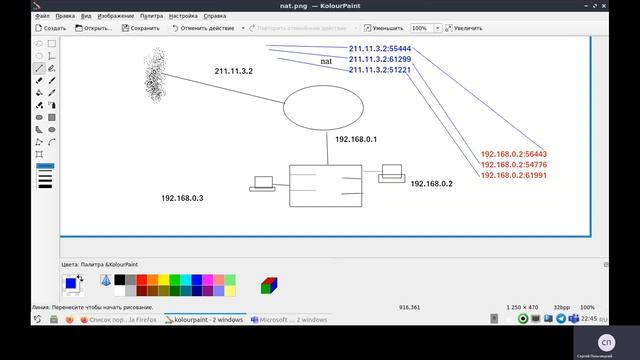Click text 192.168.0.2:54776 on canvas
This screenshot has height=360, width=640.
pyautogui.click(x=513, y=164)
